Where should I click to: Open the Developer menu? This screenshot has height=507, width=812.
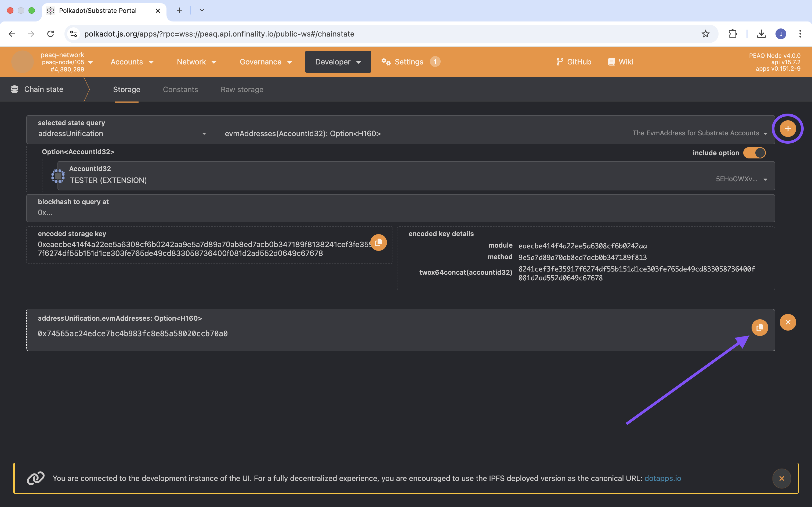pos(338,62)
